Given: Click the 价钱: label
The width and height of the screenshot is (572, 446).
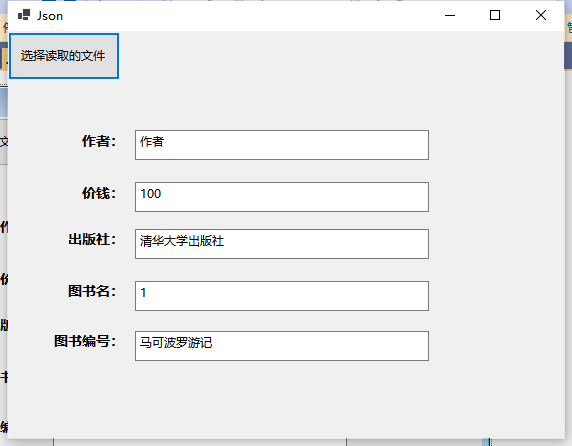Looking at the screenshot, I should point(98,193).
